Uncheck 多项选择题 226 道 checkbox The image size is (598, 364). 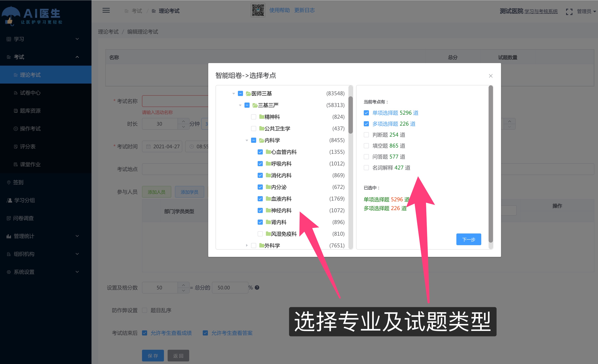[x=366, y=124]
